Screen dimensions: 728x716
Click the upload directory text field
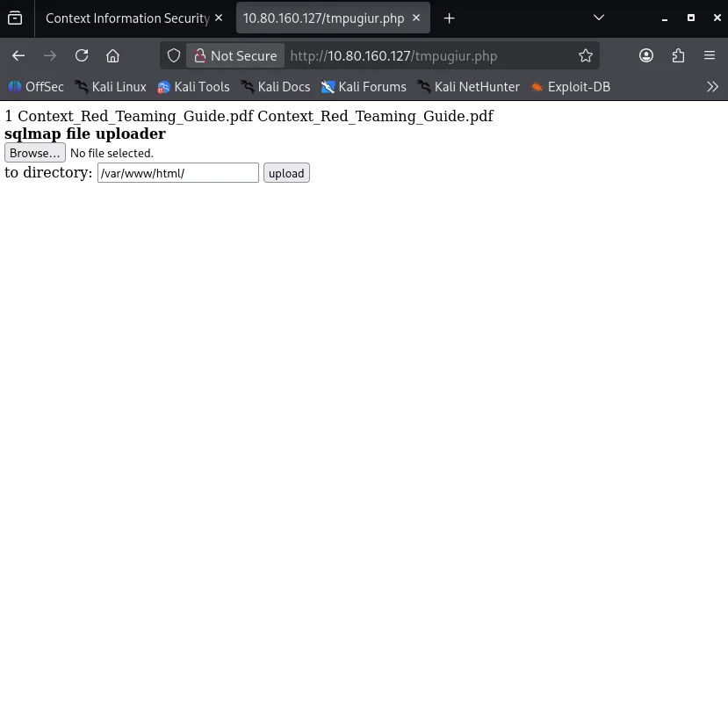click(177, 173)
